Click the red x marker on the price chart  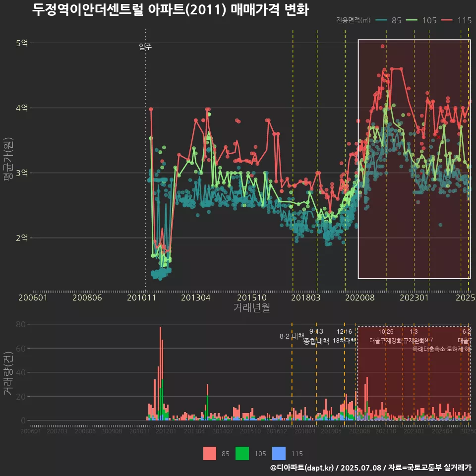click(x=438, y=137)
